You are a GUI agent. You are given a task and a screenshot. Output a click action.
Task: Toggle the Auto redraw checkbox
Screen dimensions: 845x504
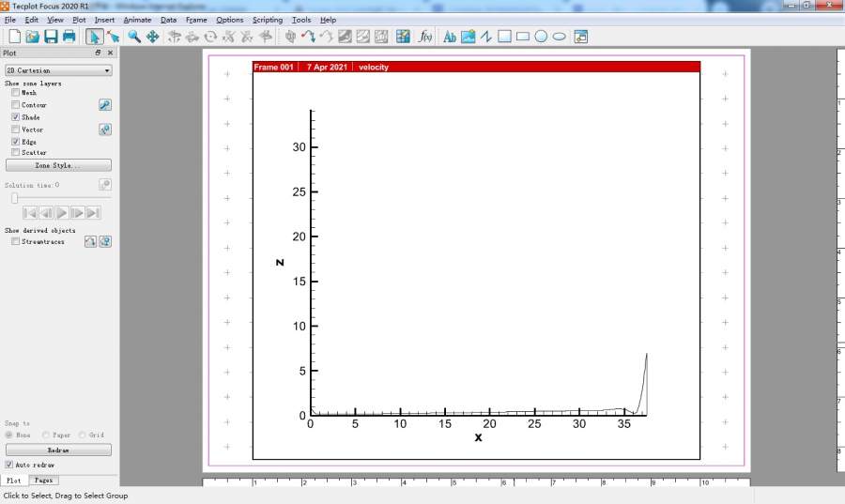(x=9, y=465)
